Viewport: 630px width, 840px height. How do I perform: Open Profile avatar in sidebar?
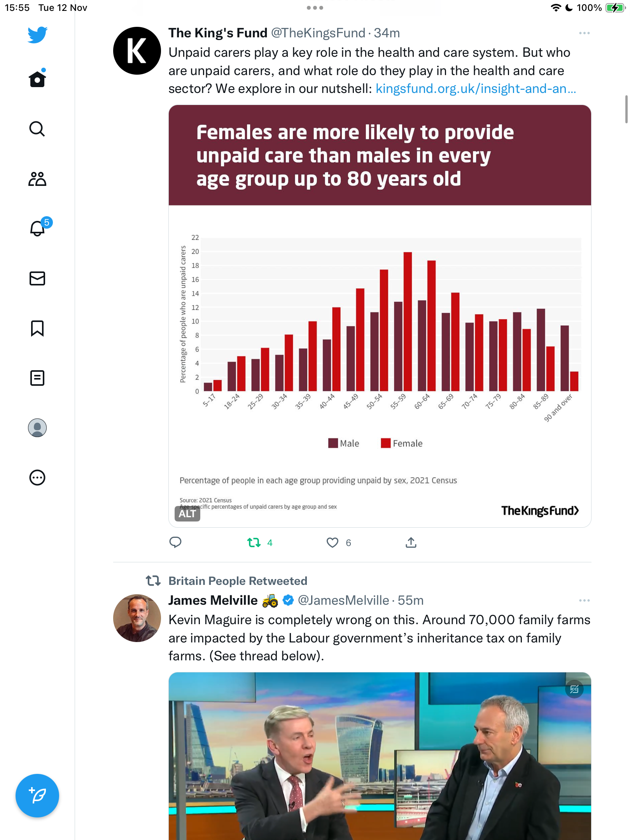click(x=37, y=428)
